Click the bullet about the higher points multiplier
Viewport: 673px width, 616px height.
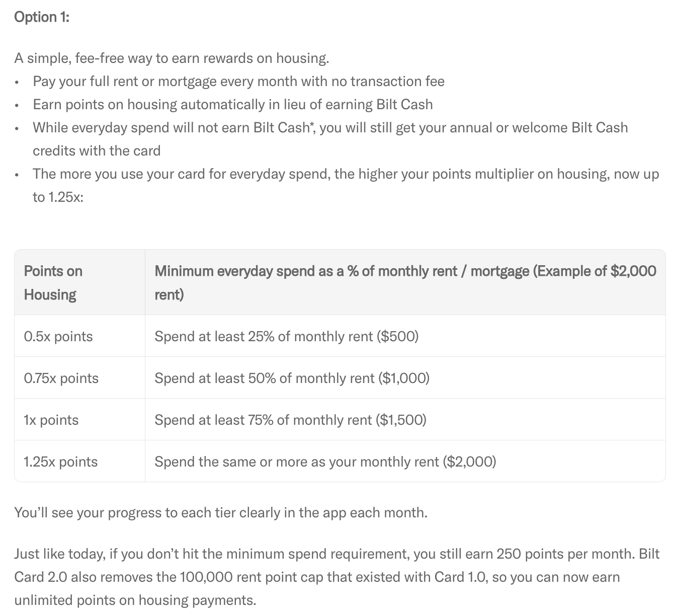point(345,174)
